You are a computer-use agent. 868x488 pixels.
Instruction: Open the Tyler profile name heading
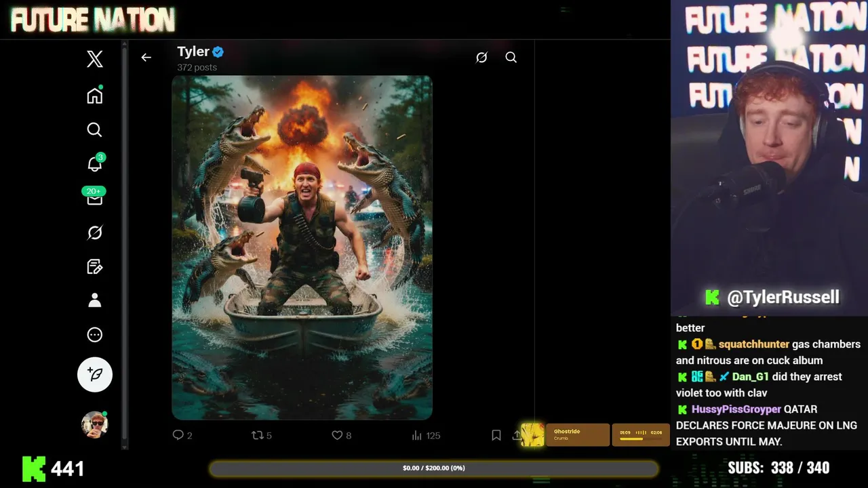[193, 52]
